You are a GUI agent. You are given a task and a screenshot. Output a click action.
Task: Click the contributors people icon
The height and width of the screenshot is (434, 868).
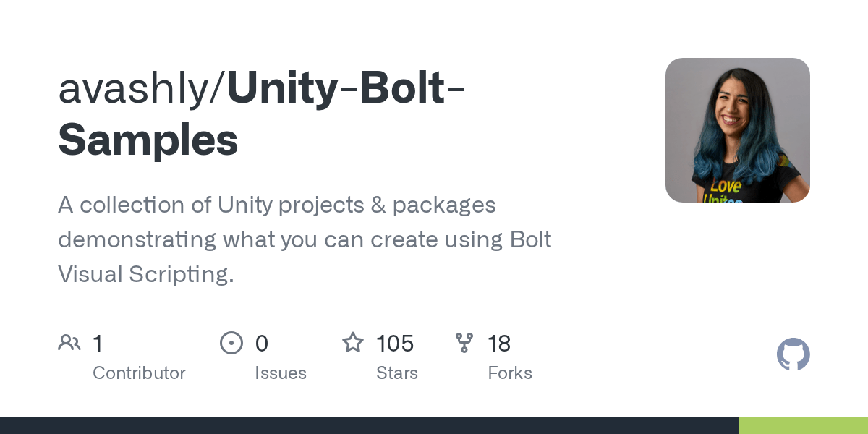click(x=69, y=343)
